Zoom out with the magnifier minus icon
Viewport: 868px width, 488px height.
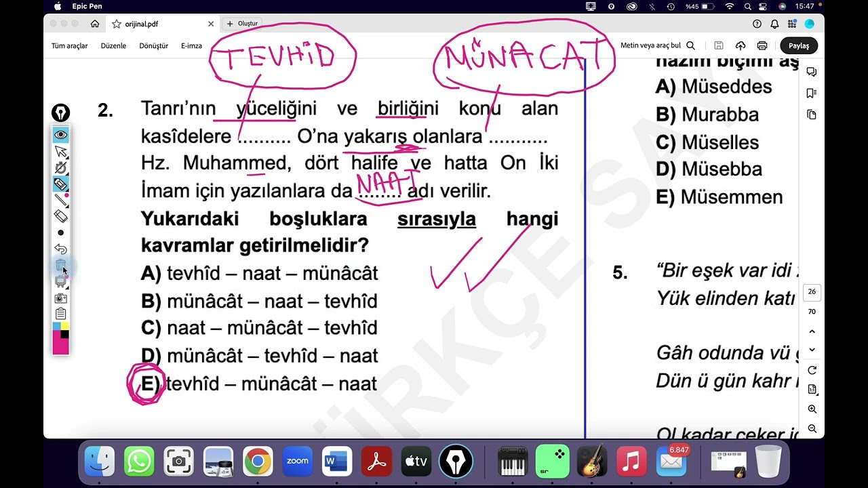812,429
